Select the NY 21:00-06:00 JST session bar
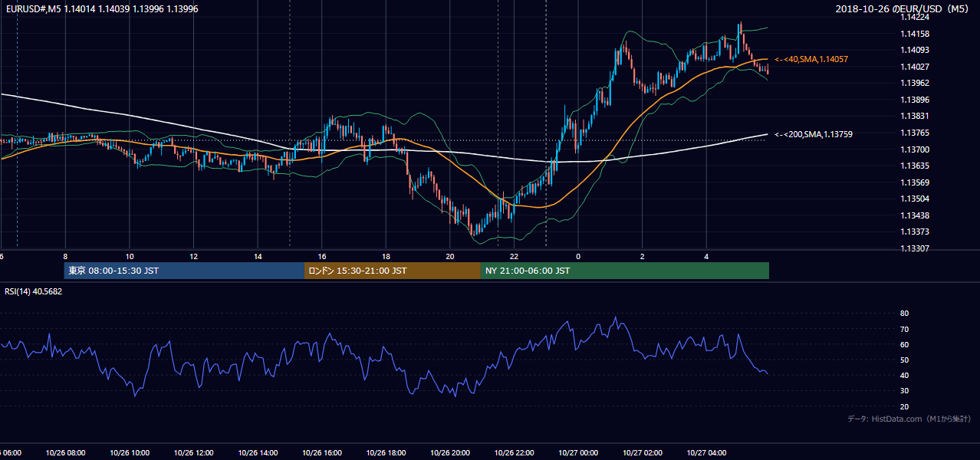The image size is (980, 460). [x=625, y=271]
